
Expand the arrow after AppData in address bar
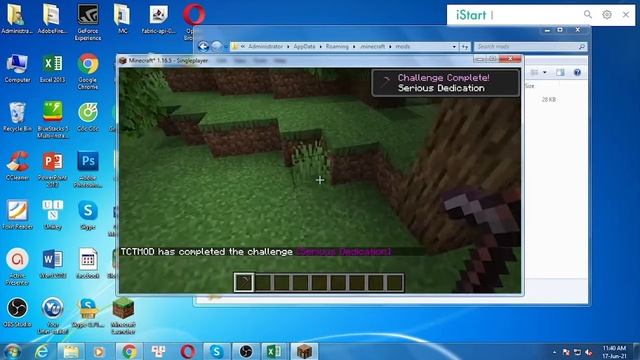(x=320, y=47)
